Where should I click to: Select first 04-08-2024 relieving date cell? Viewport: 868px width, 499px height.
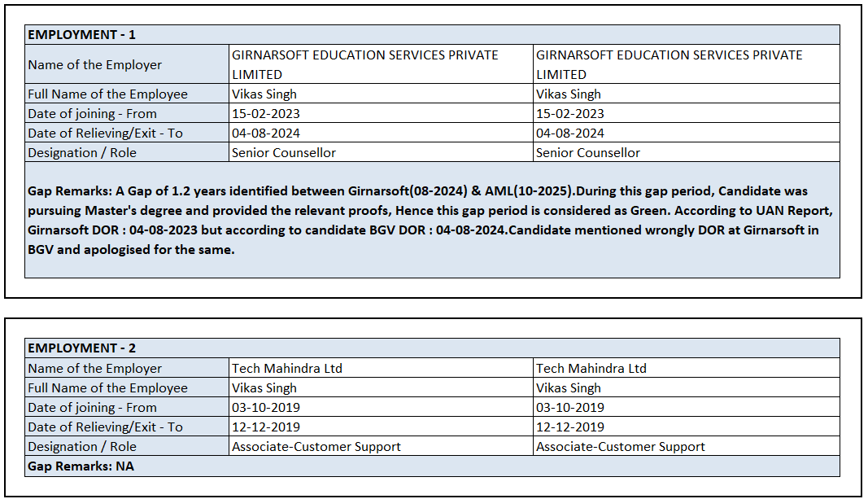click(381, 133)
